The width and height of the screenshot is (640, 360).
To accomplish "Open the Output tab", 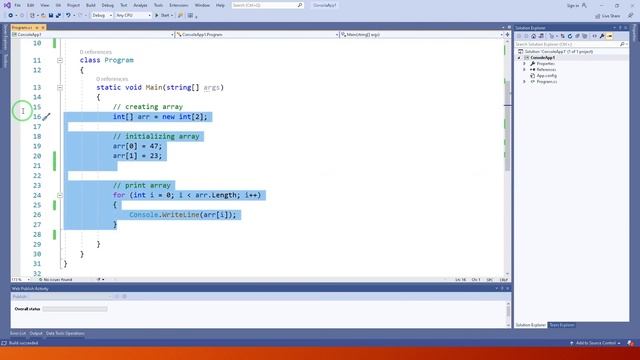I will coord(36,333).
